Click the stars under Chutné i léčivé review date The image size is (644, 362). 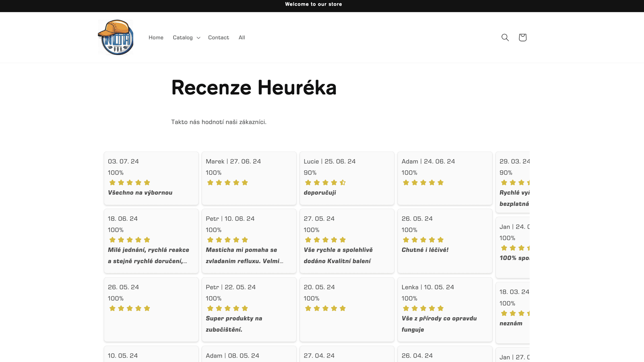click(x=423, y=240)
